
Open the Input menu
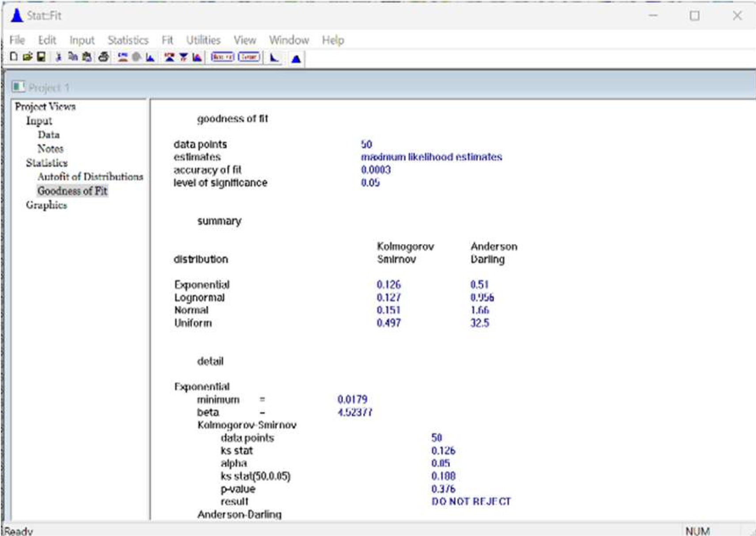tap(82, 40)
